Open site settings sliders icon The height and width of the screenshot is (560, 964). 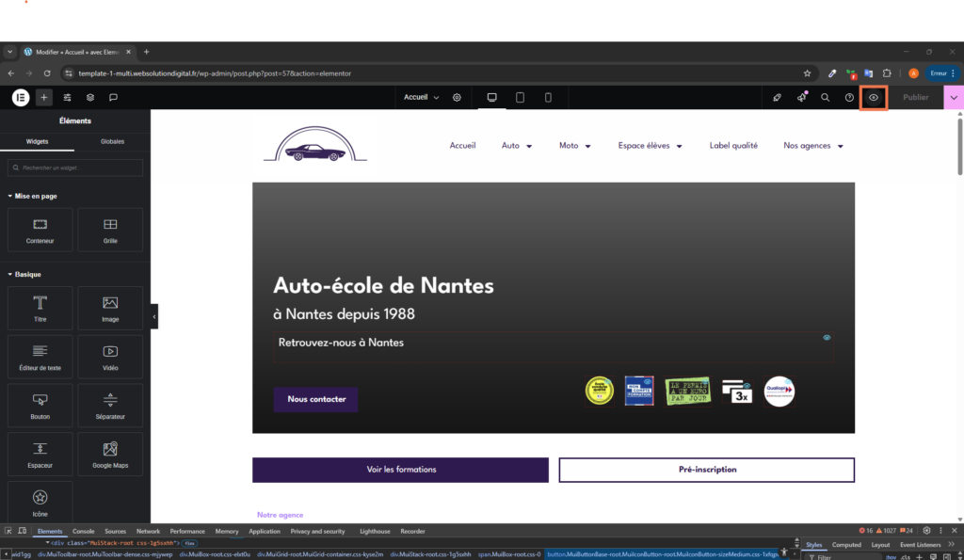coord(68,97)
